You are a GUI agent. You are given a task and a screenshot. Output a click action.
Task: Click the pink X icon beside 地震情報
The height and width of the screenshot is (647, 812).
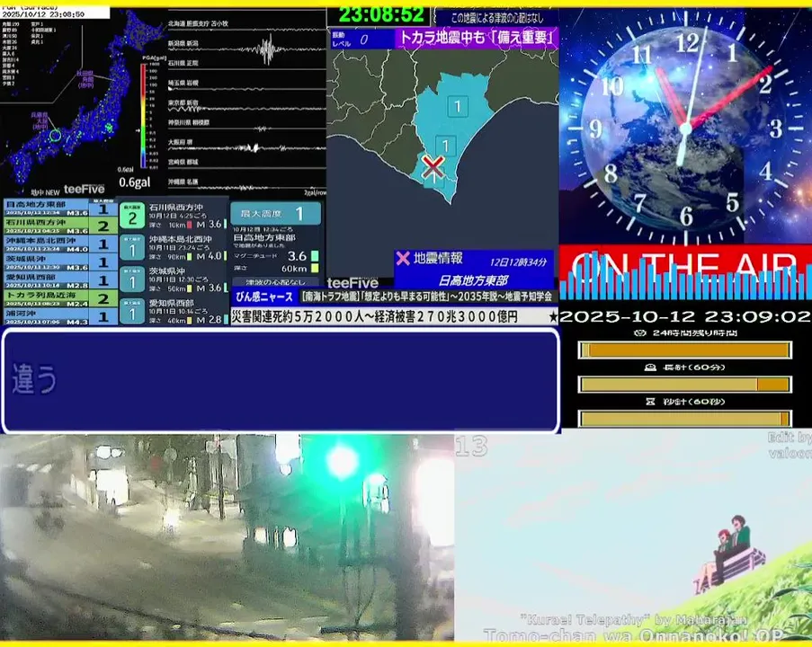click(402, 258)
